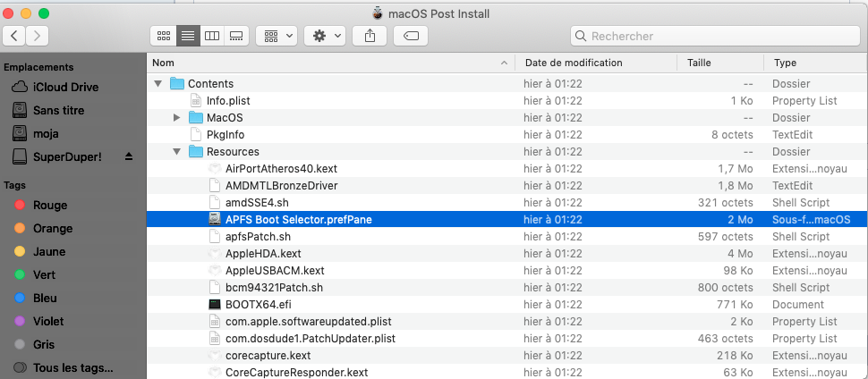Go back with the left chevron button

(13, 36)
